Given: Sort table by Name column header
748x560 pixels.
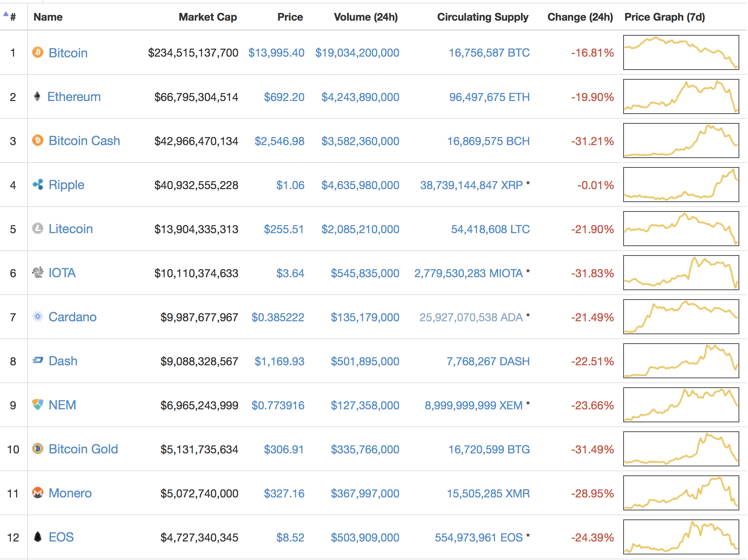Looking at the screenshot, I should click(x=48, y=17).
